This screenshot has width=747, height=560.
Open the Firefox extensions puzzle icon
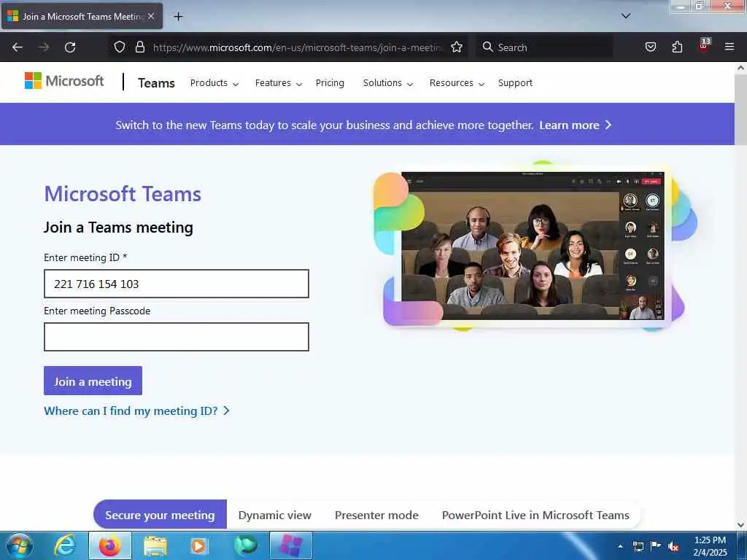tap(677, 47)
